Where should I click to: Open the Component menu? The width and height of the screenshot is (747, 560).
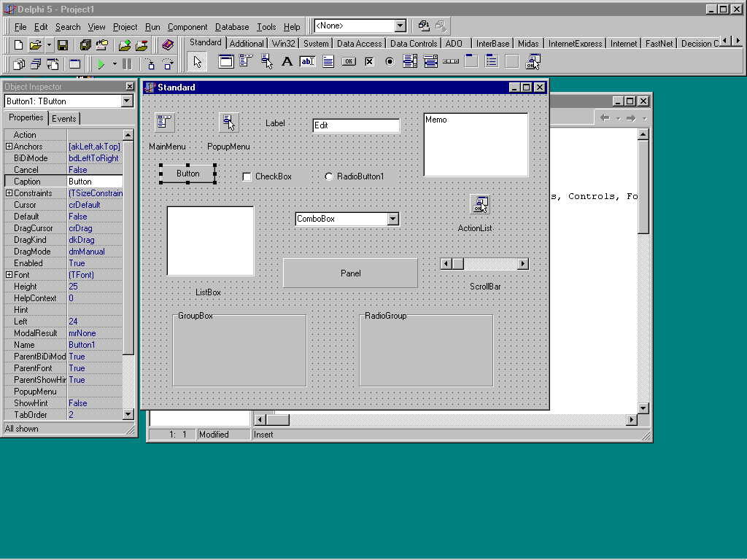[187, 27]
